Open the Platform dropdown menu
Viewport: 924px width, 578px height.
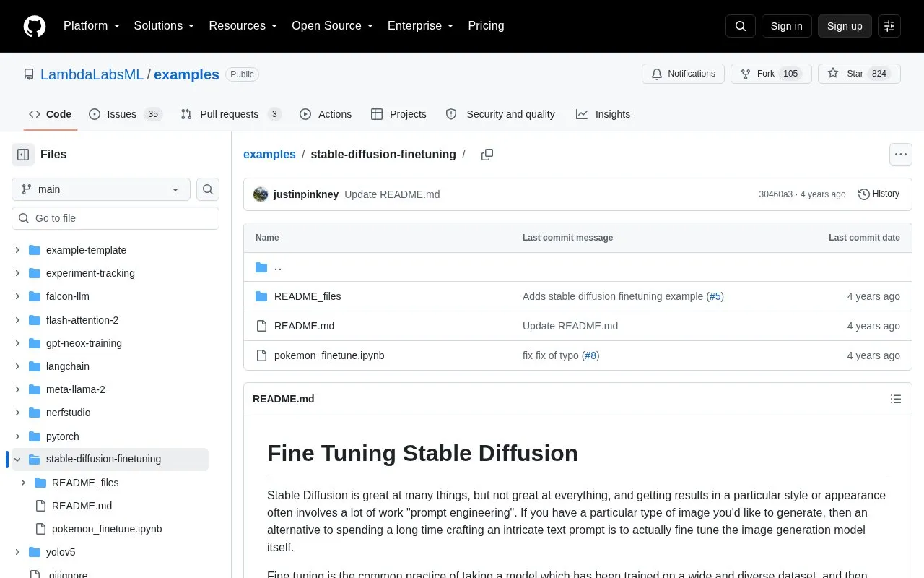click(x=92, y=26)
